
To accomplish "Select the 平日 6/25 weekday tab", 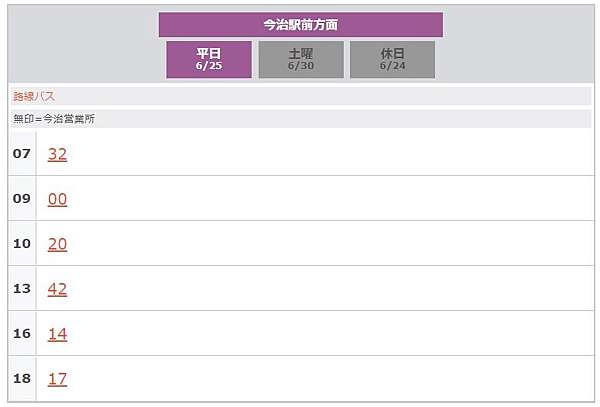I will (x=209, y=60).
